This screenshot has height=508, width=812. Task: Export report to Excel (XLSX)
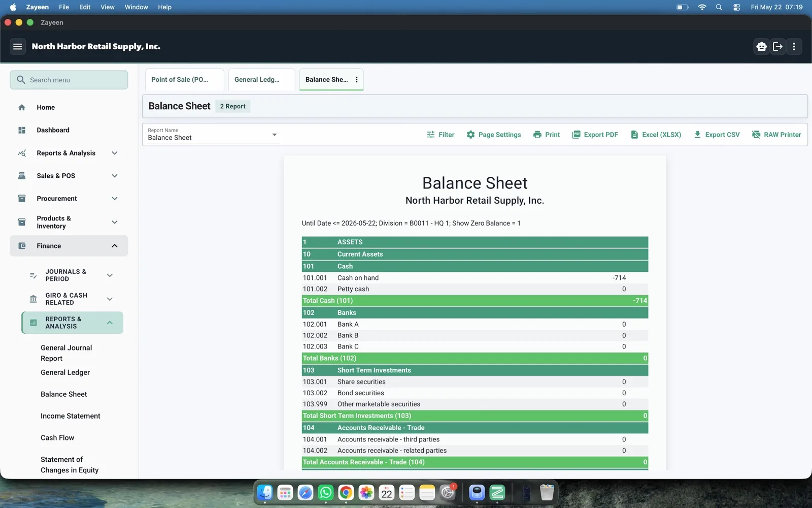point(656,135)
